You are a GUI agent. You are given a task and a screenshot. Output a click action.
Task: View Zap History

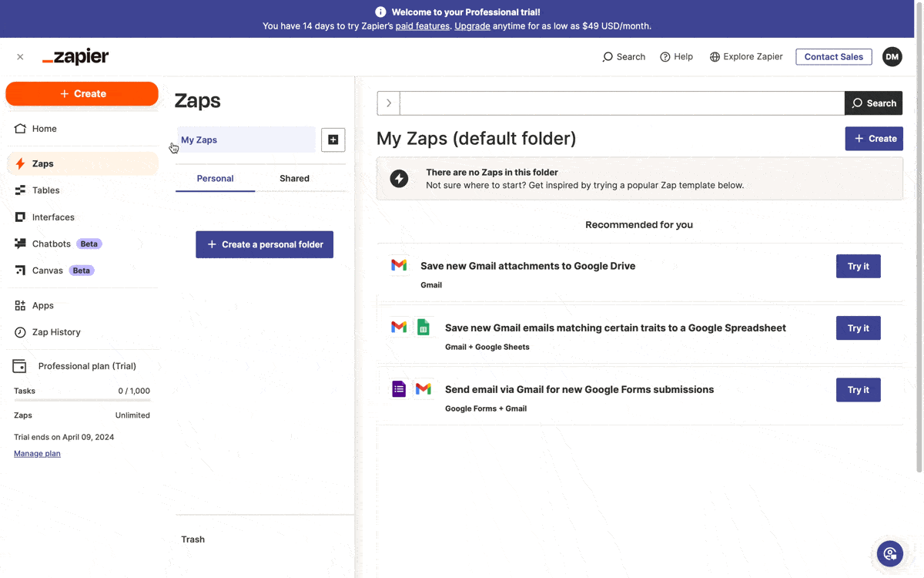point(56,332)
